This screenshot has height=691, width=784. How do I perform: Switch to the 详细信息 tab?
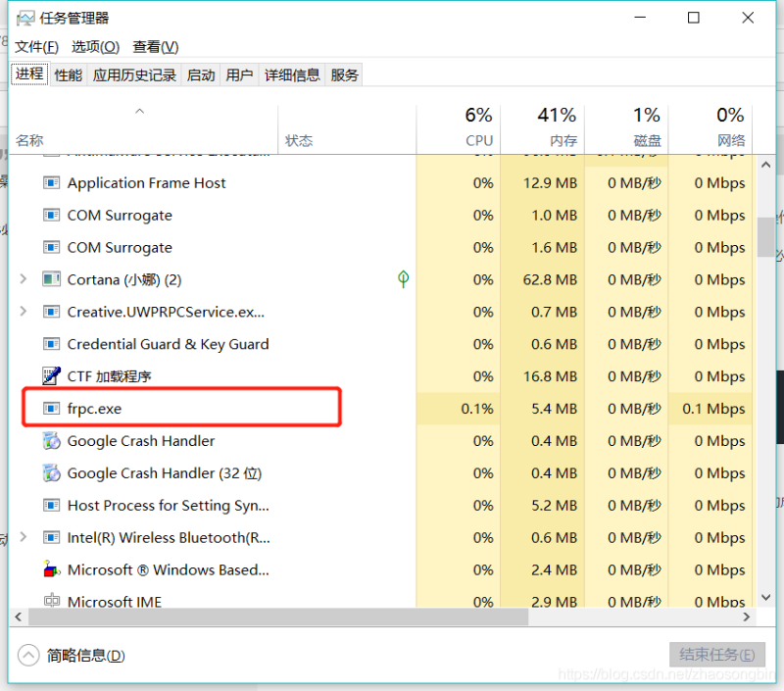pyautogui.click(x=292, y=75)
